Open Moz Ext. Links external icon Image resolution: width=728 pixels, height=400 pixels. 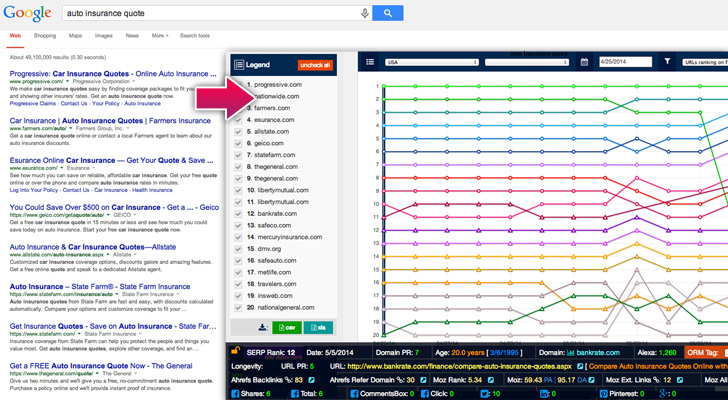(680, 380)
